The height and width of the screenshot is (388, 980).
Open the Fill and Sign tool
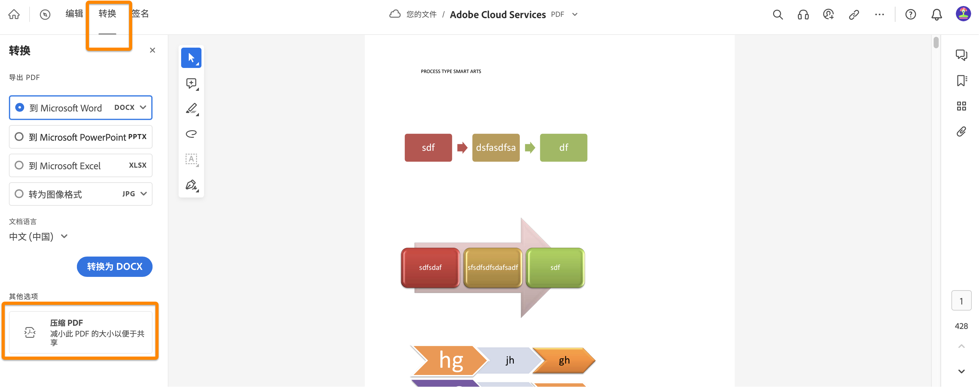click(191, 185)
